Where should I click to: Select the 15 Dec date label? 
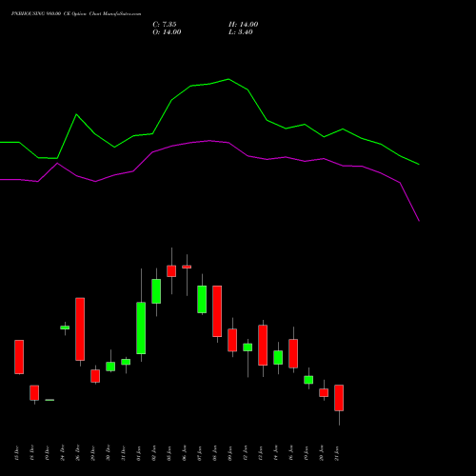[17, 453]
